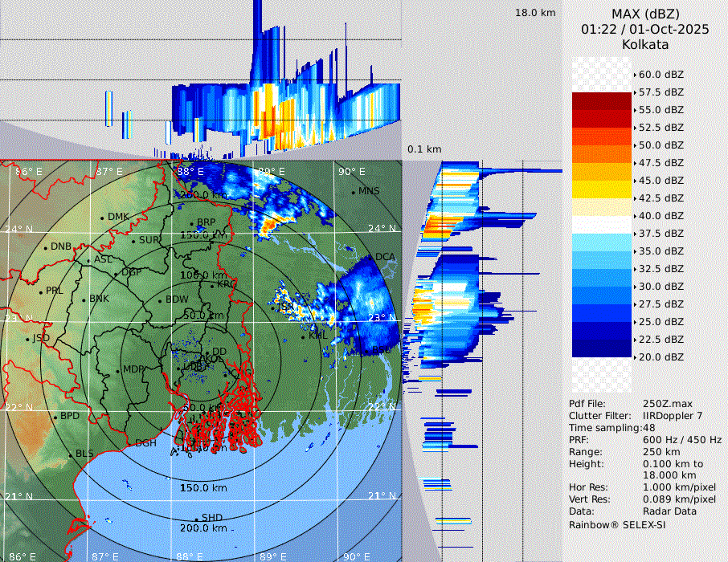This screenshot has width=728, height=562.
Task: Click the 35.0 dBZ legend label
Action: pos(661,251)
